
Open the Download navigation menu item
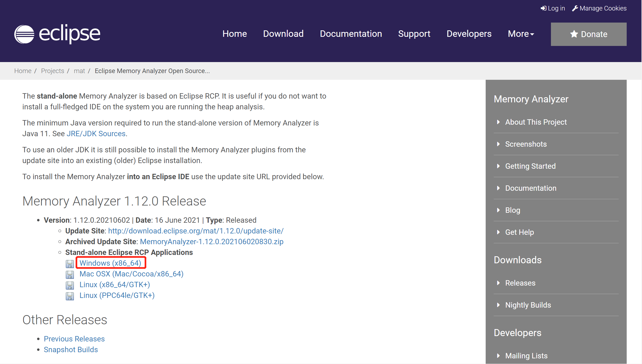pos(283,34)
